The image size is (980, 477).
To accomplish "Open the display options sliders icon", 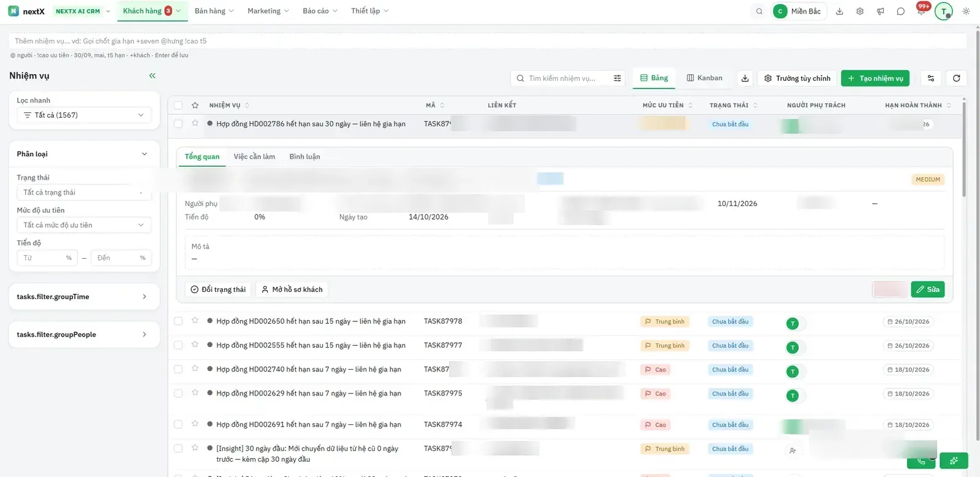I will (x=931, y=78).
